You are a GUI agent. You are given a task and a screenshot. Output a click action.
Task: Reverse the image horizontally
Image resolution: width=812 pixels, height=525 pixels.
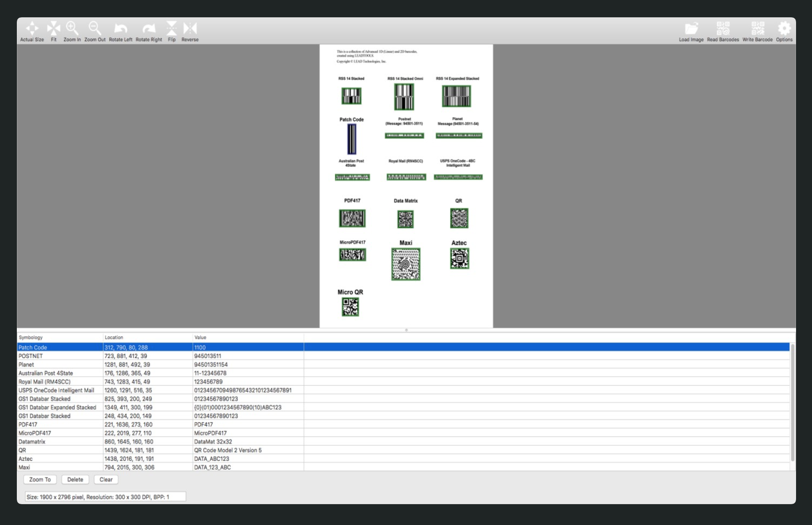(x=190, y=28)
